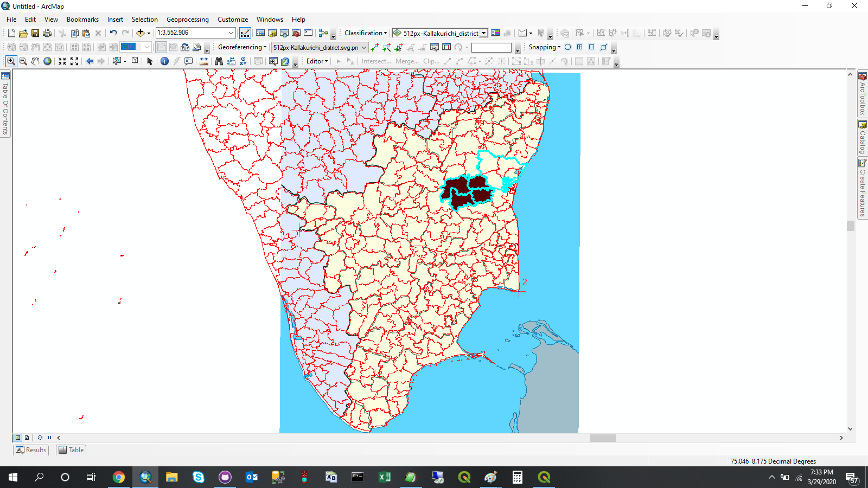Open the Selection menu
The height and width of the screenshot is (488, 868).
point(144,19)
